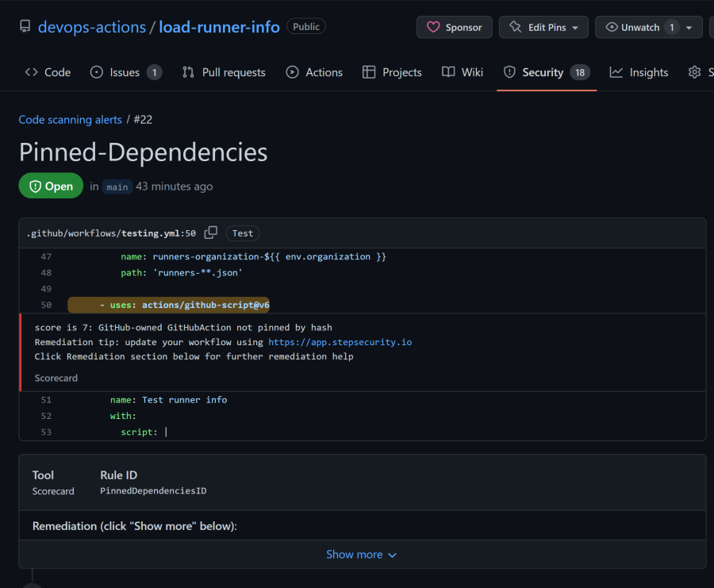
Task: Go back to Code scanning alerts
Action: (x=70, y=119)
